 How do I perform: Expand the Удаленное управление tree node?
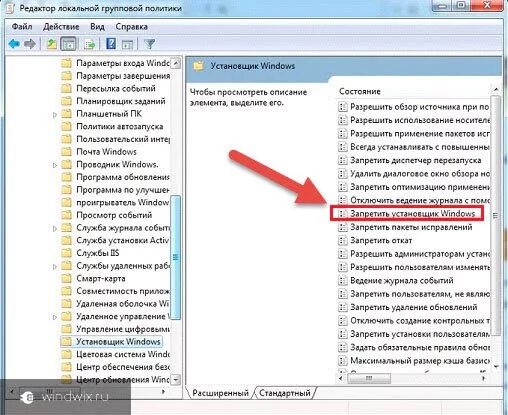(55, 317)
